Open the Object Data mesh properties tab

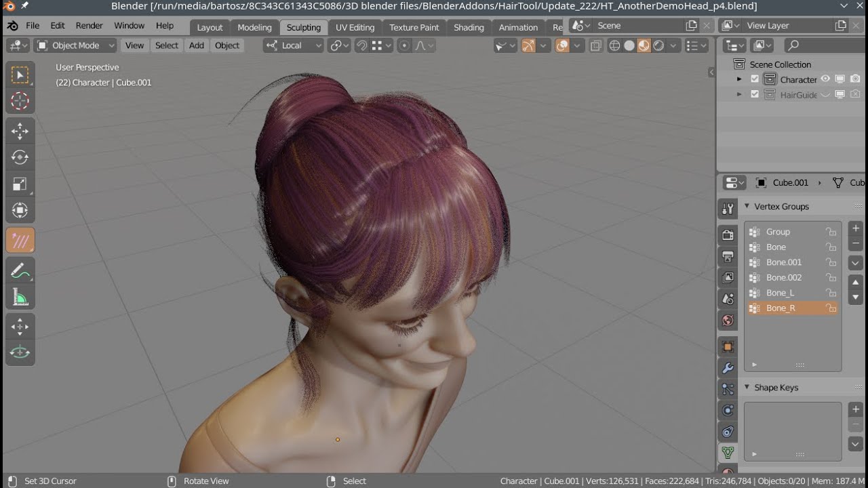click(728, 453)
